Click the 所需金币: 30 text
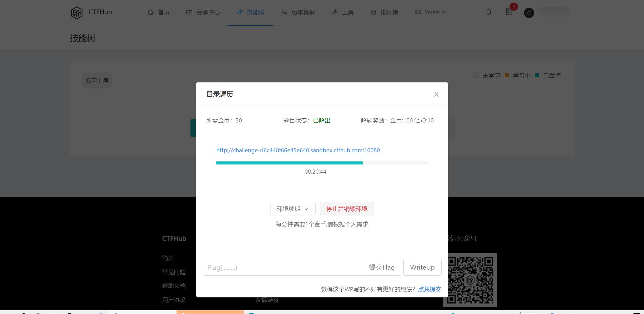The width and height of the screenshot is (644, 314). coord(224,120)
